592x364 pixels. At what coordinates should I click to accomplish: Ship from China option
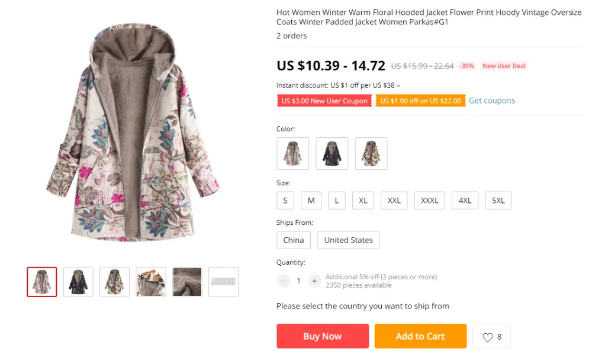coord(294,240)
